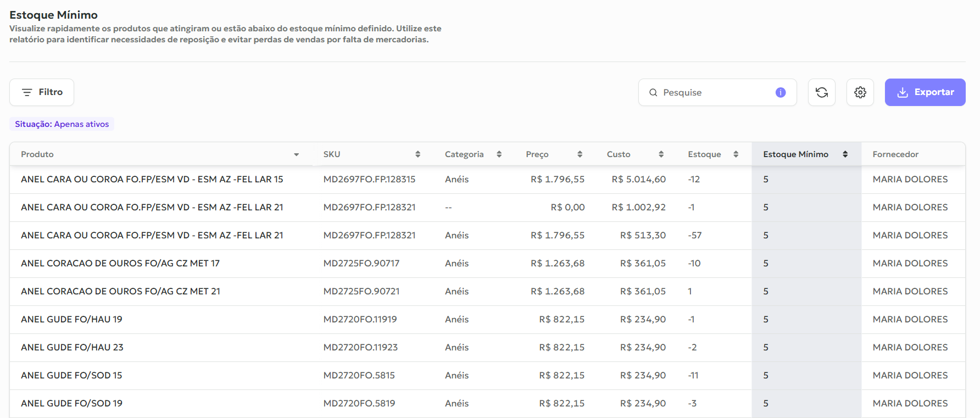Sort by Custo using its sort icon
Screen dimensions: 980x418
tap(661, 154)
